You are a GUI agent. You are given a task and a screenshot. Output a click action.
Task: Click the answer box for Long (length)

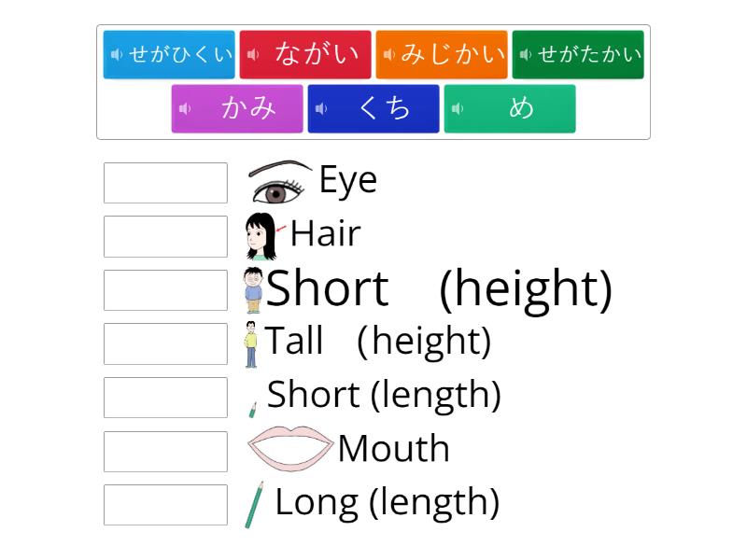click(165, 505)
